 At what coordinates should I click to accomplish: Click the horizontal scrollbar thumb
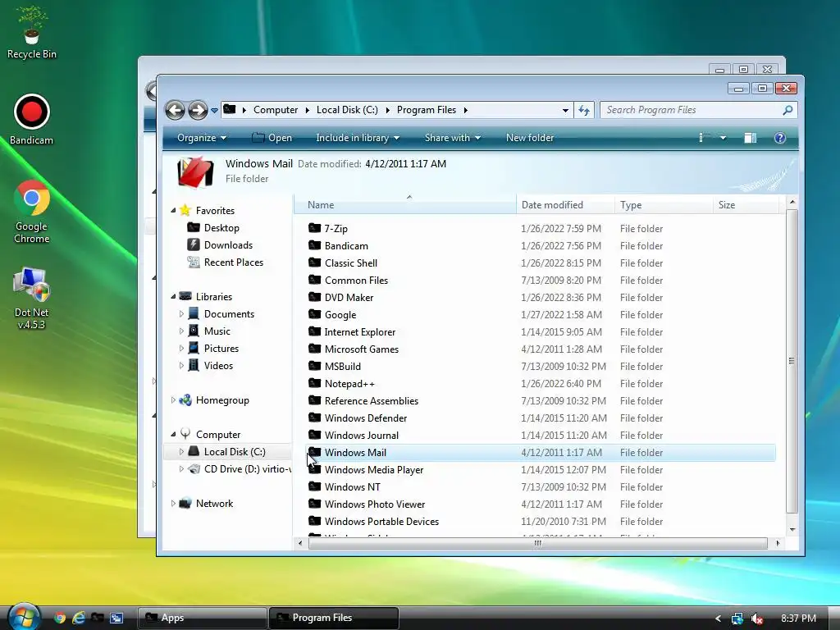click(x=538, y=543)
